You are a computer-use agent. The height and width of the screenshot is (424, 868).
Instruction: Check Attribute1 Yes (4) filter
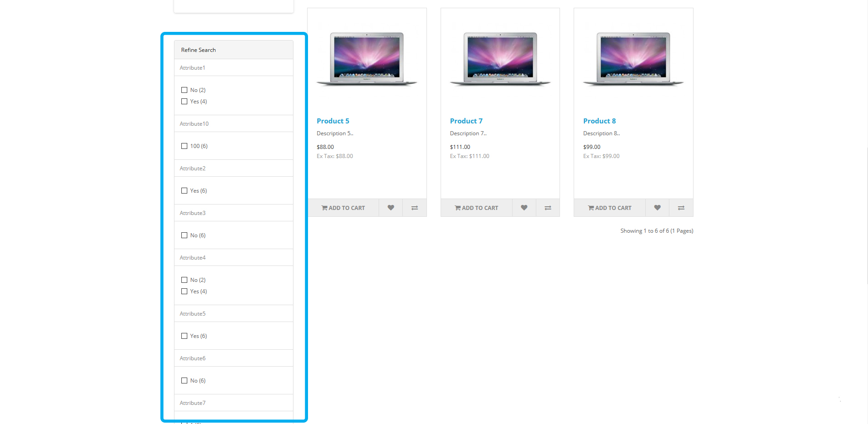[x=184, y=102]
